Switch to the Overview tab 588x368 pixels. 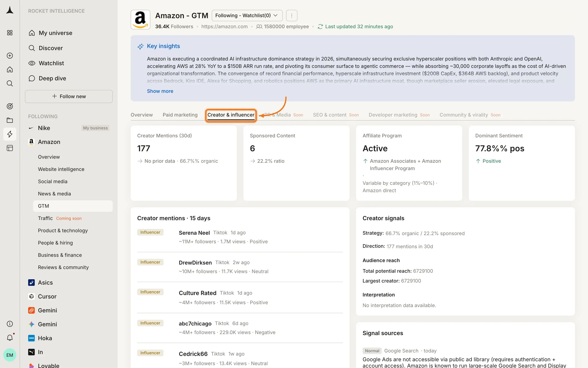tap(142, 115)
